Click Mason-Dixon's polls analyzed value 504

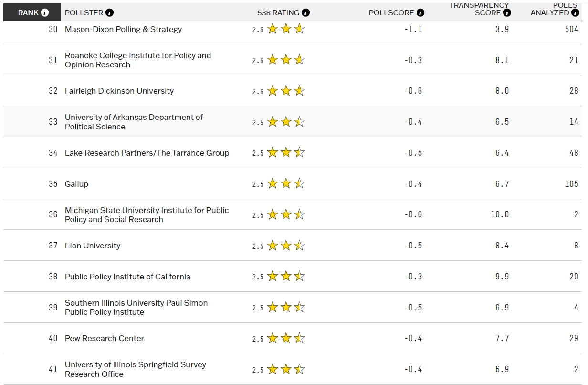[x=571, y=29]
